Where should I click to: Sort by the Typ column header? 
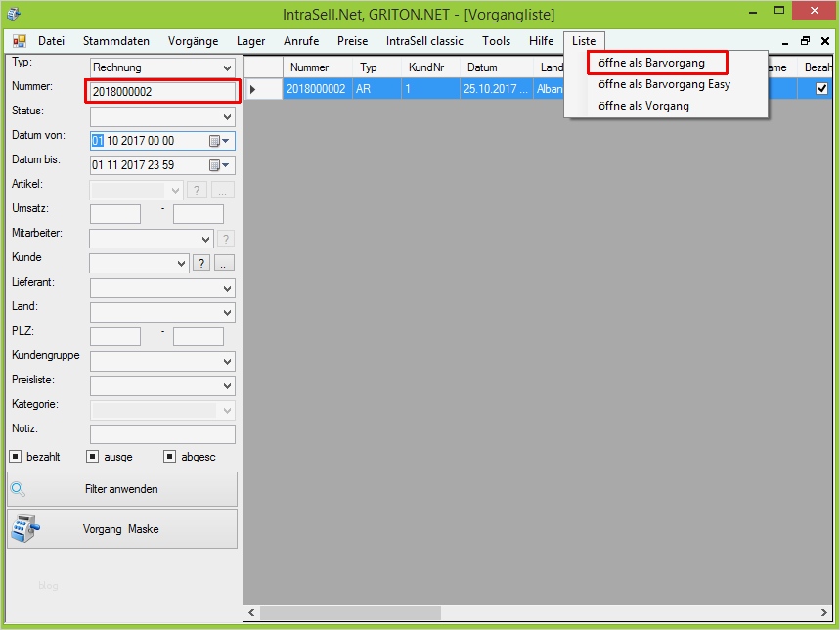tap(377, 67)
